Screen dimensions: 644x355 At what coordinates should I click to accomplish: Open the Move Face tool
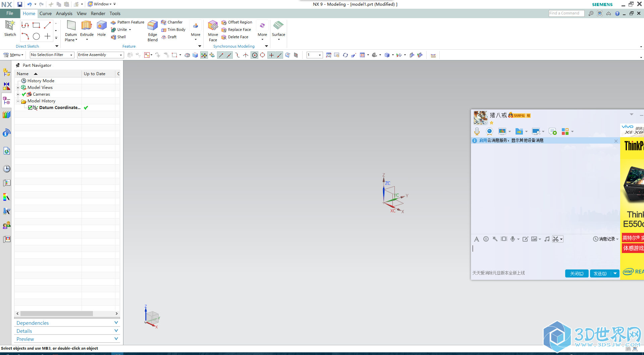click(x=213, y=31)
